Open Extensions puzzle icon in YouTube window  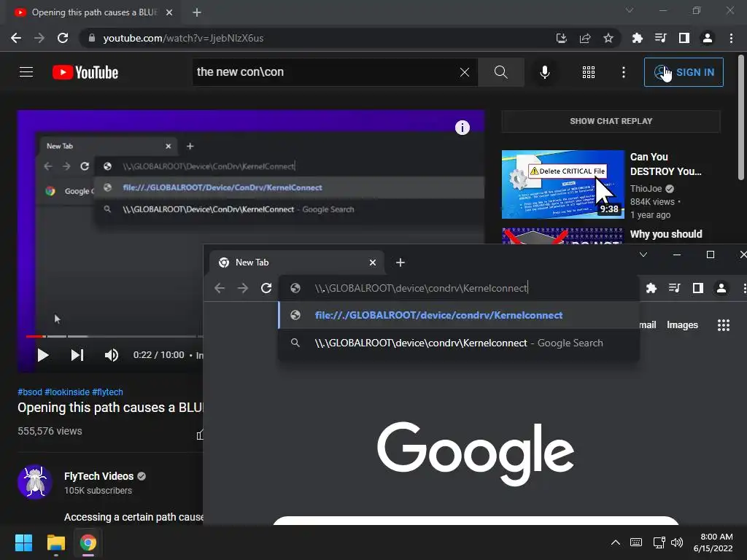(x=637, y=38)
